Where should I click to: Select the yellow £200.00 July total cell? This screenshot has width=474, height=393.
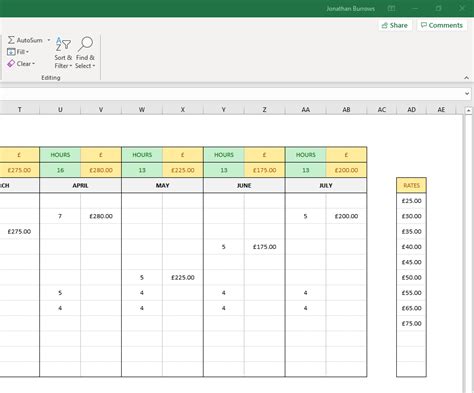click(x=346, y=170)
